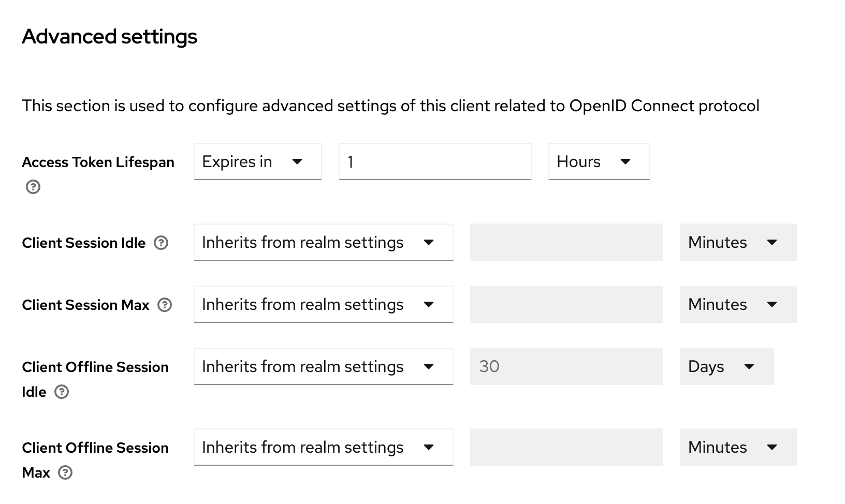Open the Minutes dropdown for Client Offline Session Max
The height and width of the screenshot is (504, 845).
(x=737, y=447)
